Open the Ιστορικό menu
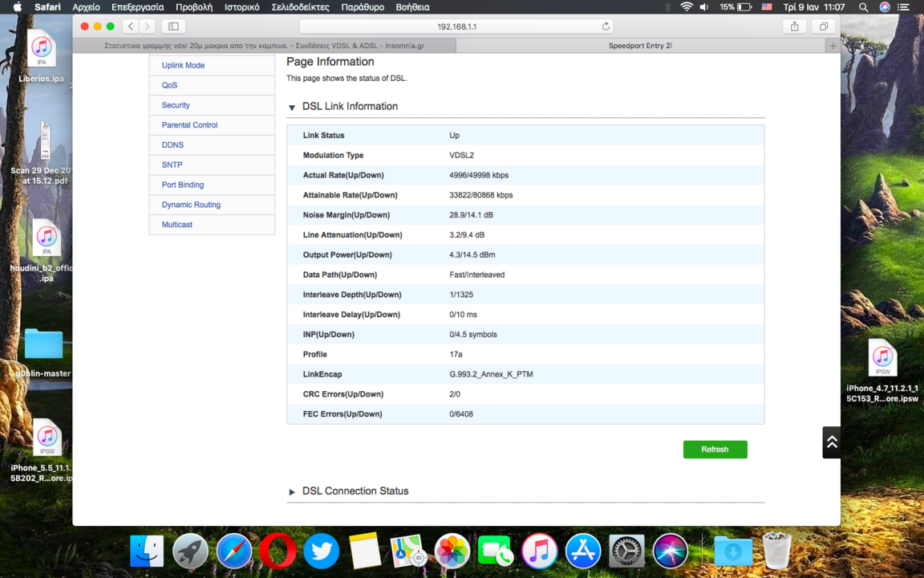 click(x=241, y=7)
